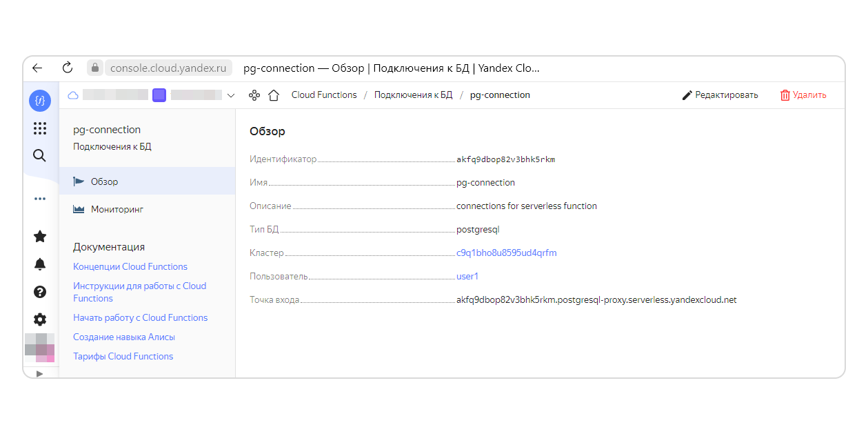
Task: Open notifications bell icon
Action: click(40, 264)
